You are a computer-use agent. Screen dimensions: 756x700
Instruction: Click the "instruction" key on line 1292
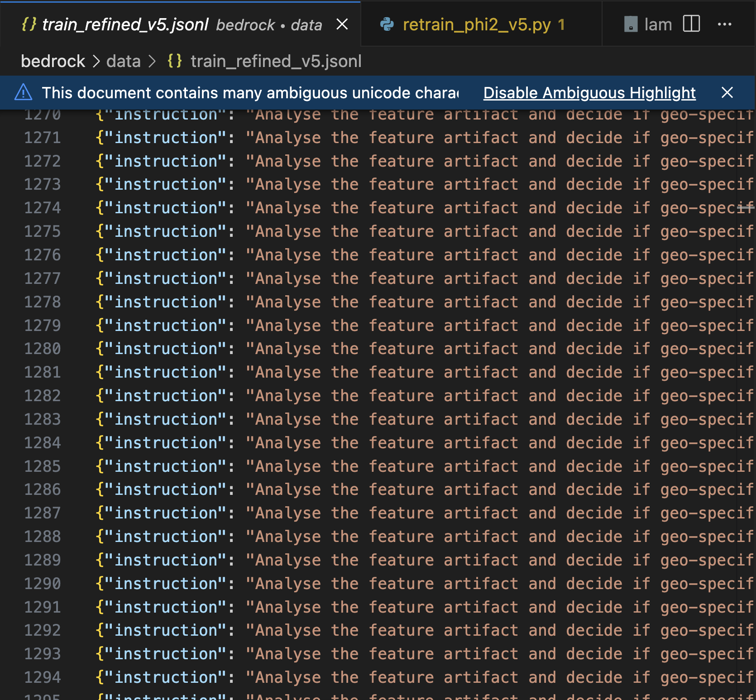[166, 630]
